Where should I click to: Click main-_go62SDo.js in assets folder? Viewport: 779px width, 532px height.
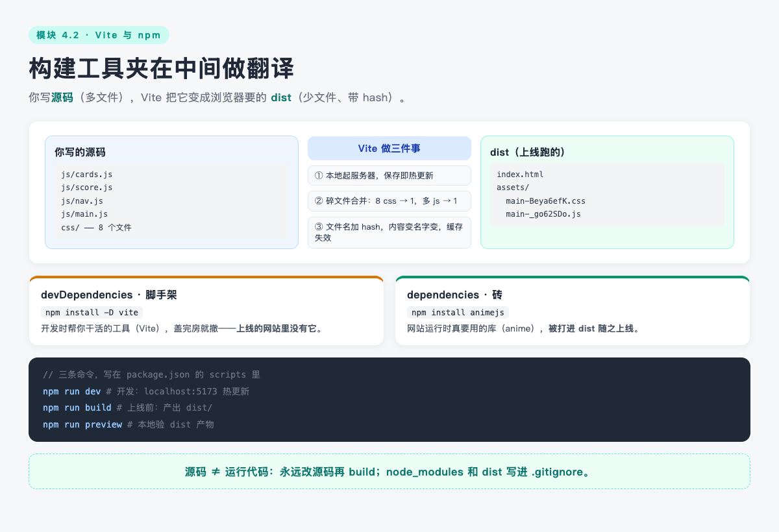coord(543,214)
